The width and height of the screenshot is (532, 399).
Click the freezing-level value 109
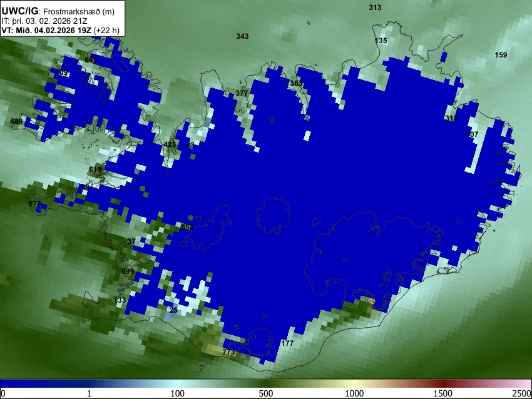point(62,73)
